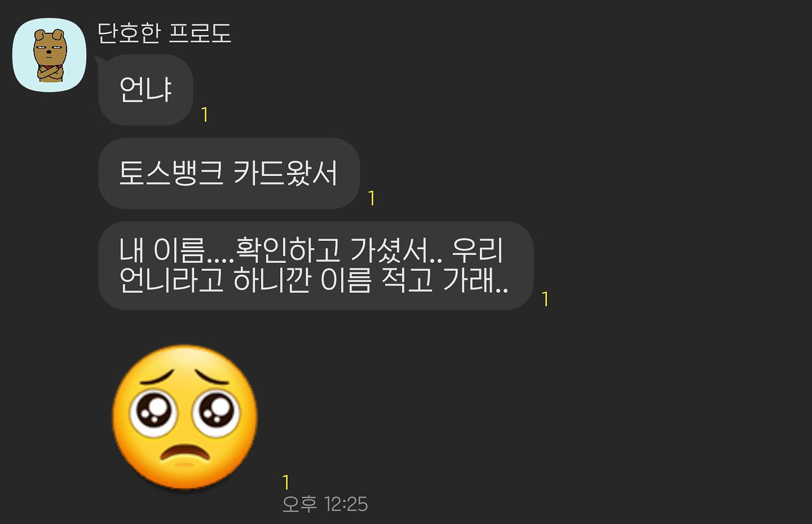This screenshot has height=524, width=812.
Task: Open the sender's bear profile picture
Action: click(49, 55)
